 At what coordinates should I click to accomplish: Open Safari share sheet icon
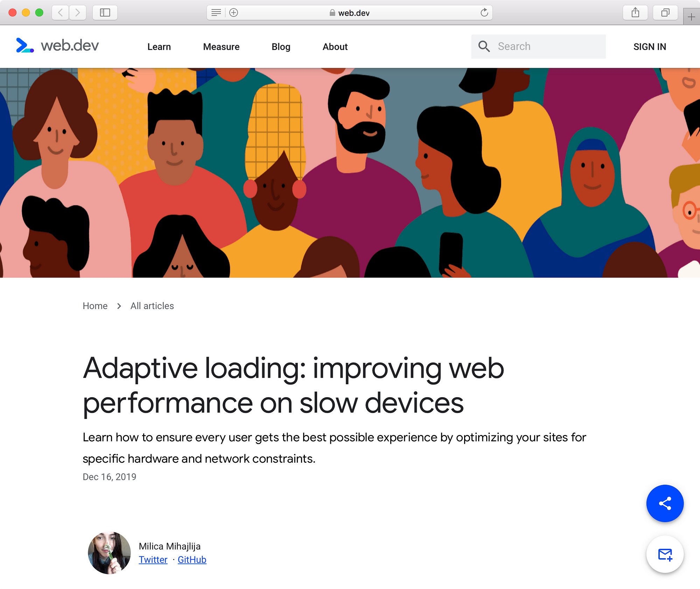pos(635,13)
